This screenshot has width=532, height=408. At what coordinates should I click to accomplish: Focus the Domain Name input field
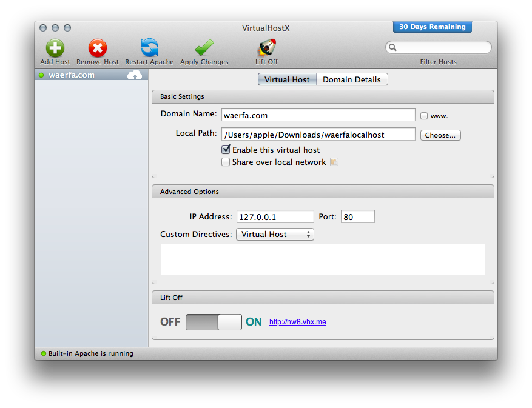pos(318,115)
